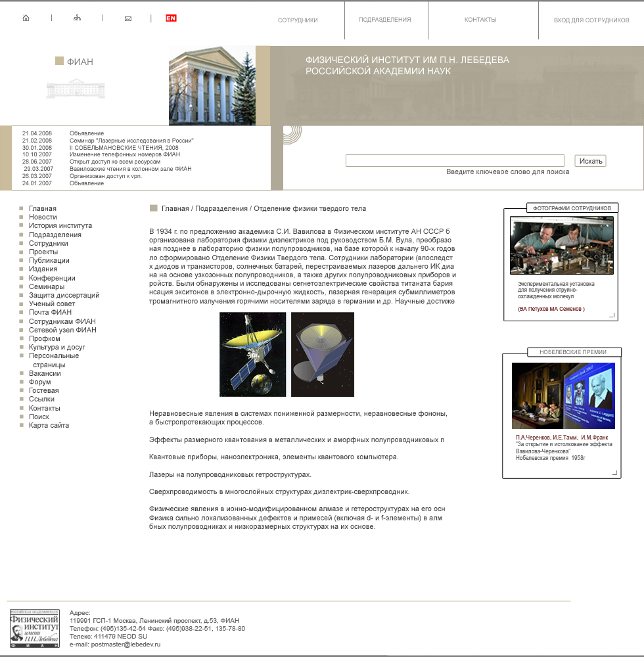Click the home icon in the top bar
Image resolution: width=644 pixels, height=657 pixels.
point(25,18)
